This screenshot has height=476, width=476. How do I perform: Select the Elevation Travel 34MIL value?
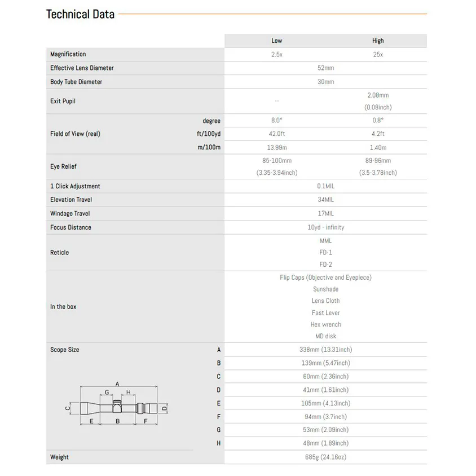[x=325, y=200]
